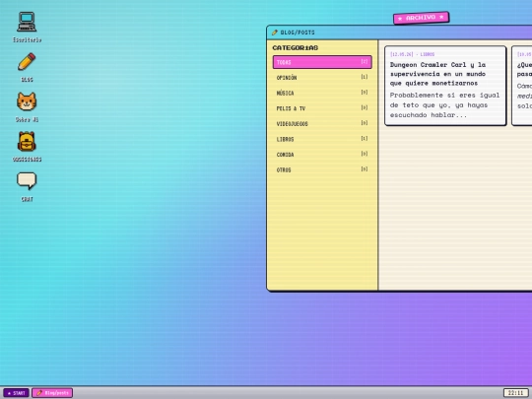Select the Todas category

point(322,62)
